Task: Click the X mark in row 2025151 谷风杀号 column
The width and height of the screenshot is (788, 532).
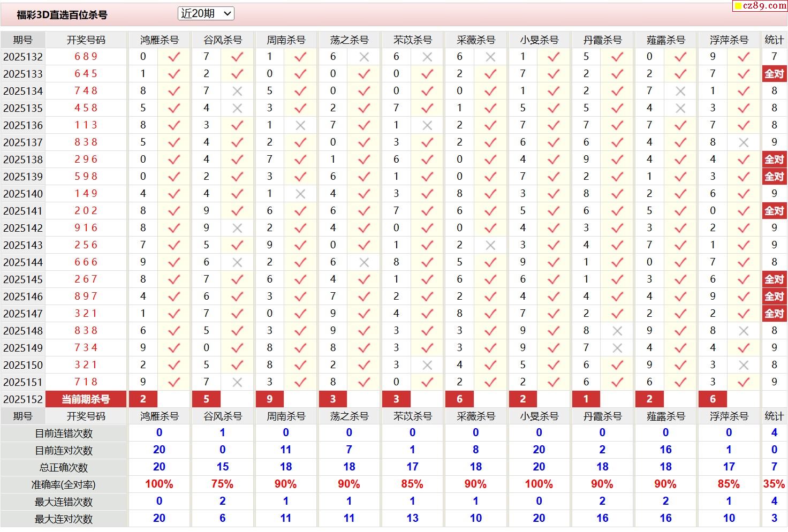Action: [x=237, y=382]
